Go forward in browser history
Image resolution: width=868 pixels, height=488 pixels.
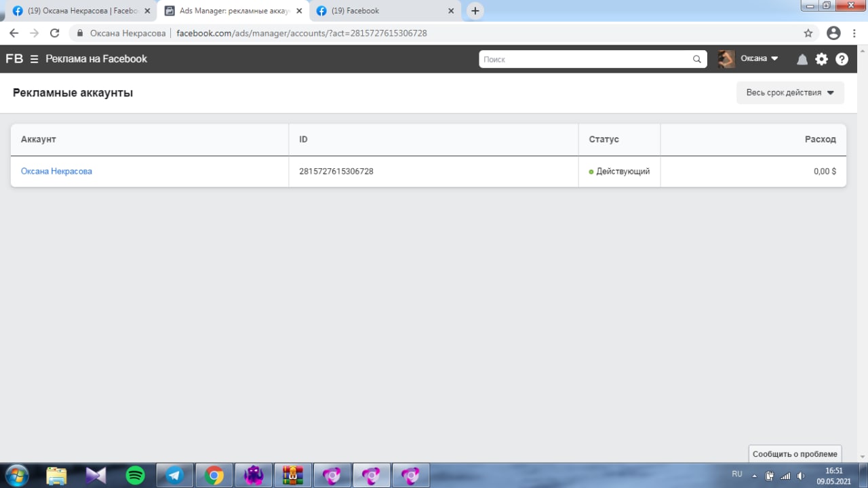tap(35, 33)
